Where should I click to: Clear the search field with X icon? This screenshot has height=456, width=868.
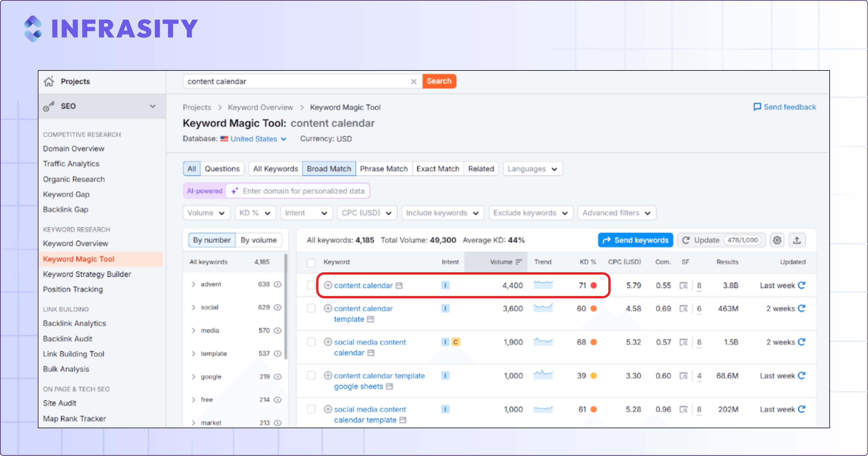point(414,82)
